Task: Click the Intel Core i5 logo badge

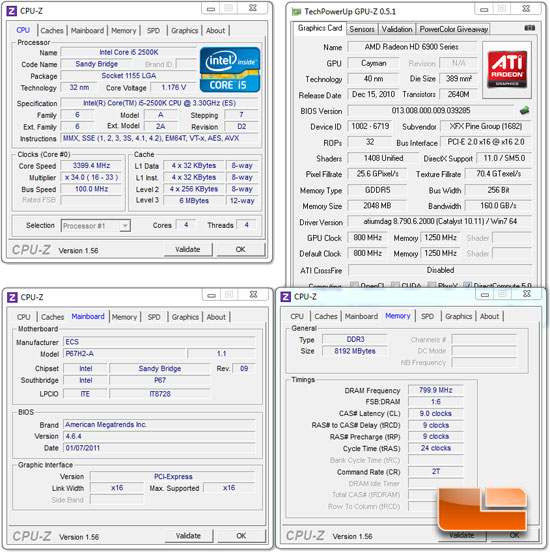Action: [230, 69]
